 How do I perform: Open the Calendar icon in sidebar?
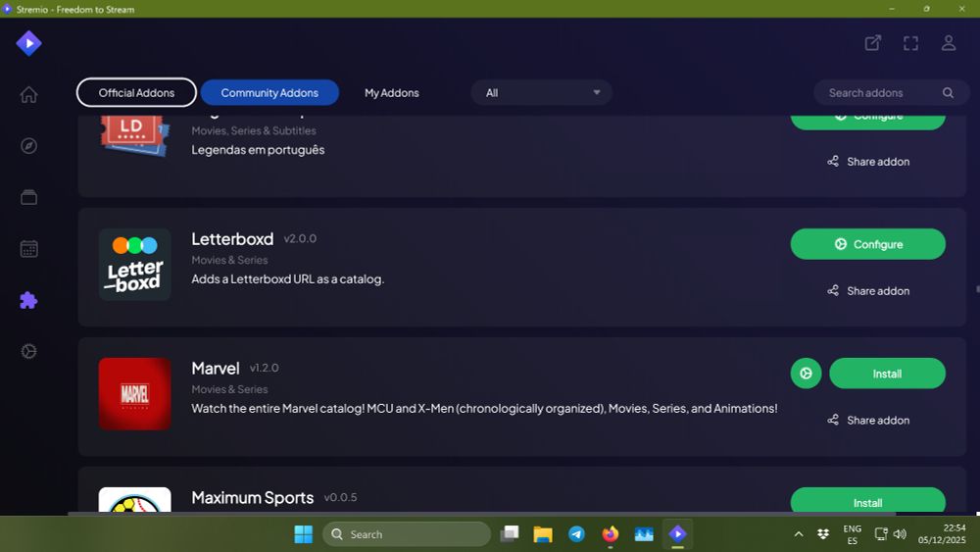pyautogui.click(x=28, y=249)
